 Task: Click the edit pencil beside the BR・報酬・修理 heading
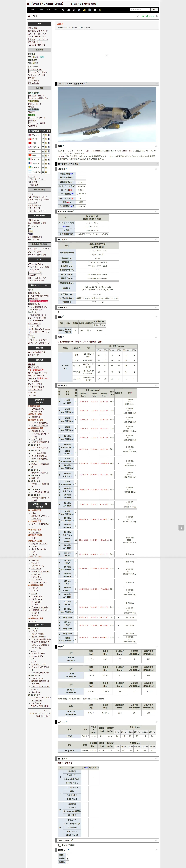point(73,211)
